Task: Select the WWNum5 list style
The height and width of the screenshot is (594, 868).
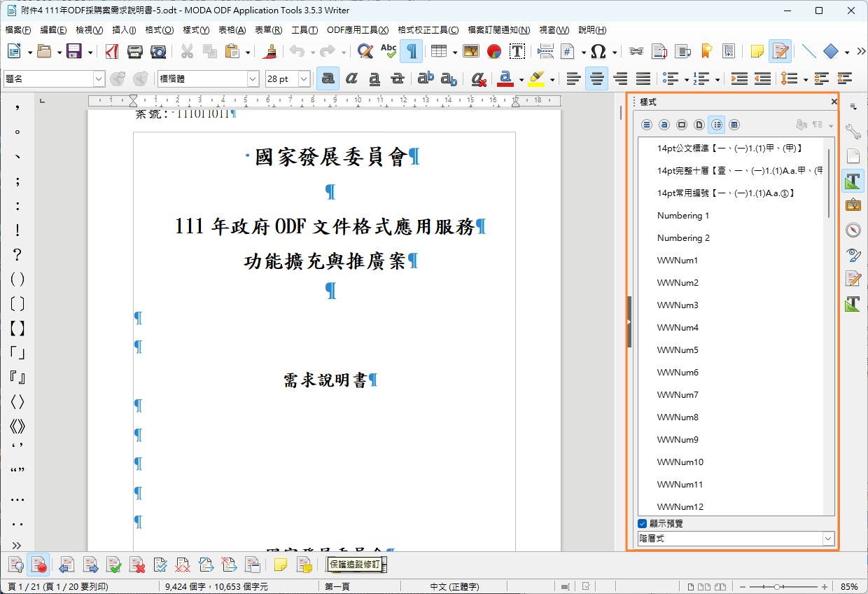Action: [x=678, y=350]
